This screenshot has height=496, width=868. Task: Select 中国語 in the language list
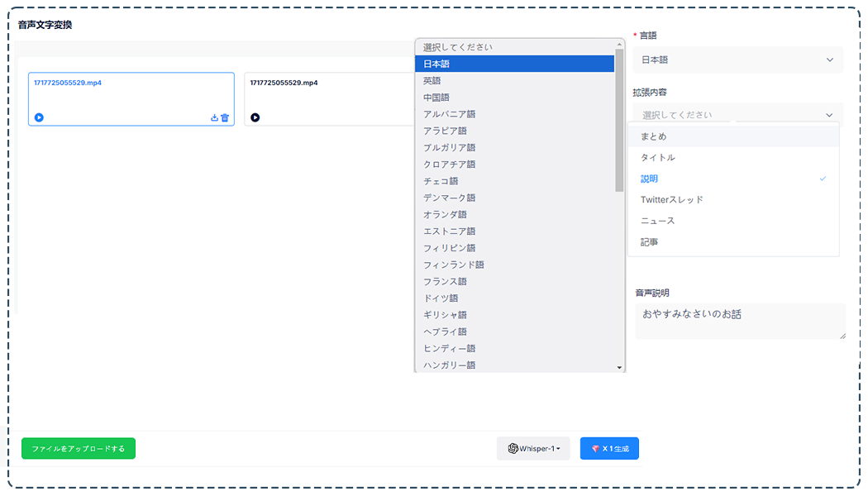pos(514,98)
